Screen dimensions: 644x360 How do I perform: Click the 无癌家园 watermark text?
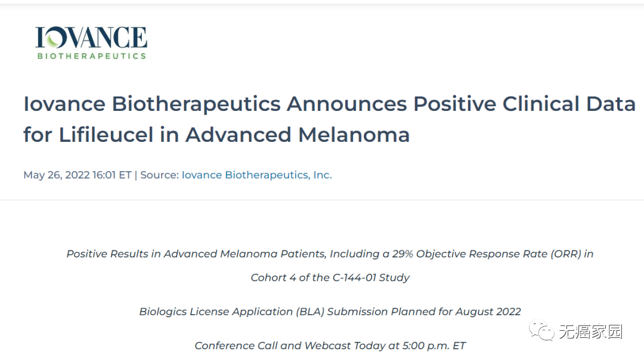[x=590, y=331]
